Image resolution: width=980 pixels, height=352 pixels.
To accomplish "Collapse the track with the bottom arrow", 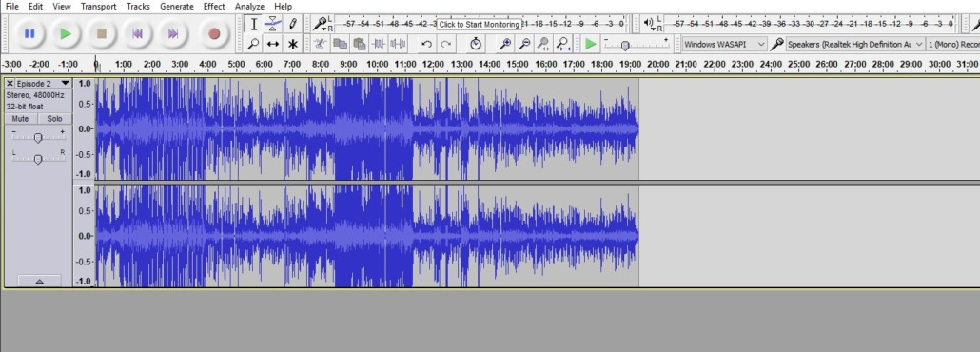I will coord(39,282).
